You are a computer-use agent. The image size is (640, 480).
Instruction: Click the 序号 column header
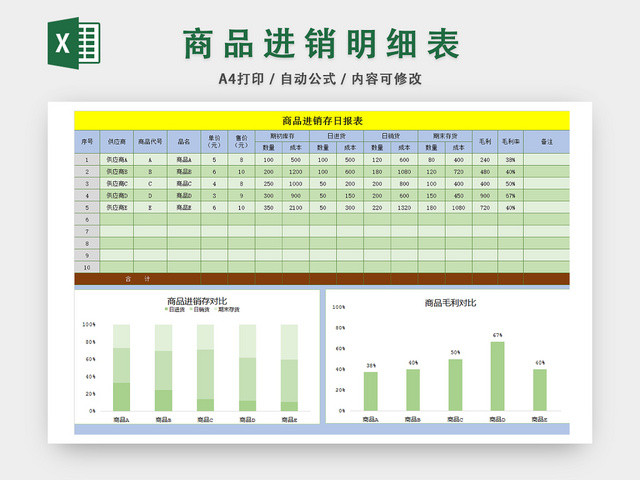[x=87, y=142]
